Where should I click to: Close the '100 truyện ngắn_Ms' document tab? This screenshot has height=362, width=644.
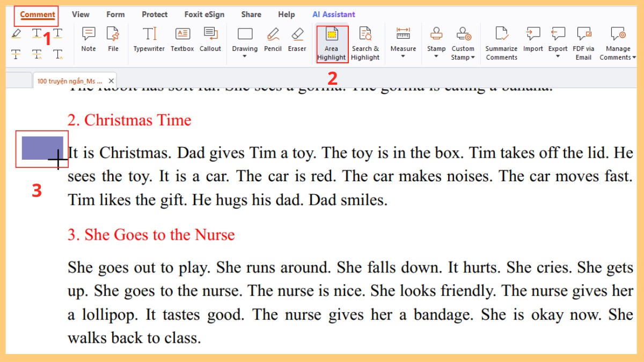coord(111,81)
